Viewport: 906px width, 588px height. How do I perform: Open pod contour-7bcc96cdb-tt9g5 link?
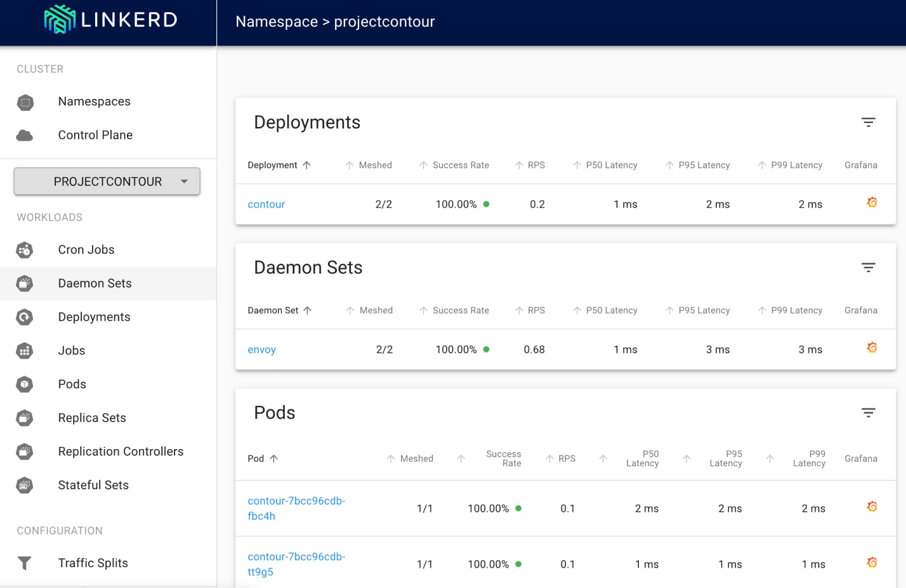click(x=296, y=564)
